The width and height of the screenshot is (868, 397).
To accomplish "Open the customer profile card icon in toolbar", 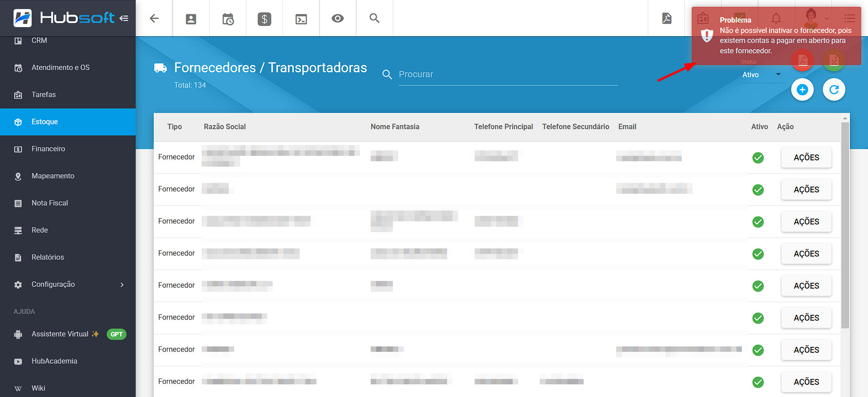I will point(191,19).
